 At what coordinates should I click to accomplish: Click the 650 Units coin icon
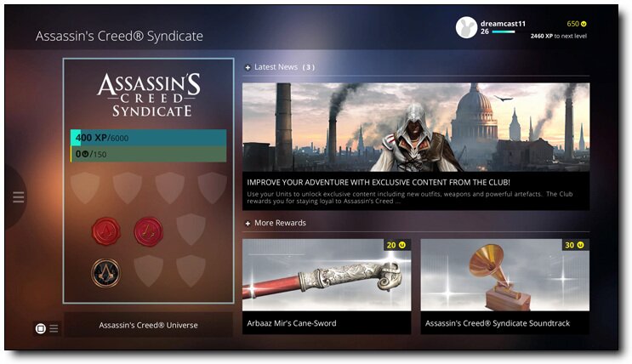[x=584, y=24]
